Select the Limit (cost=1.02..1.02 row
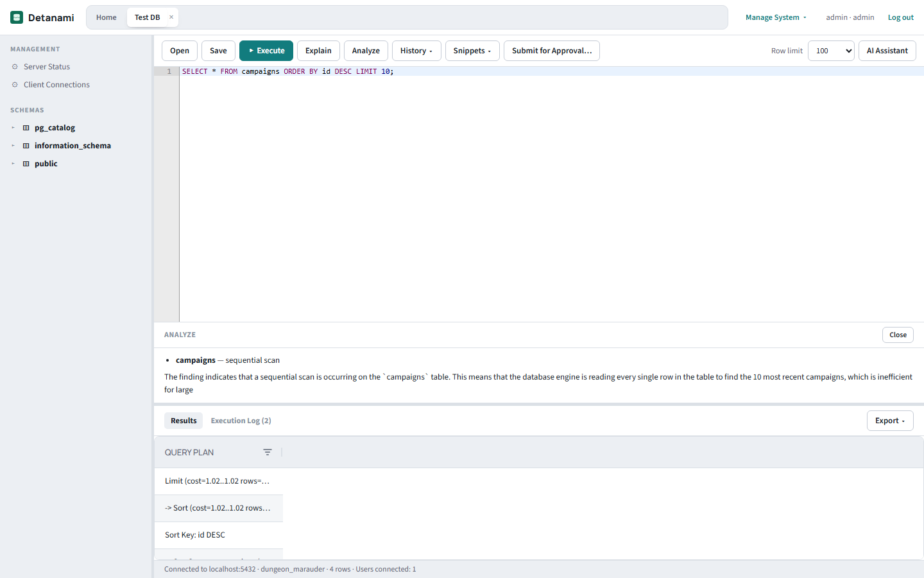The image size is (924, 578). tap(219, 481)
